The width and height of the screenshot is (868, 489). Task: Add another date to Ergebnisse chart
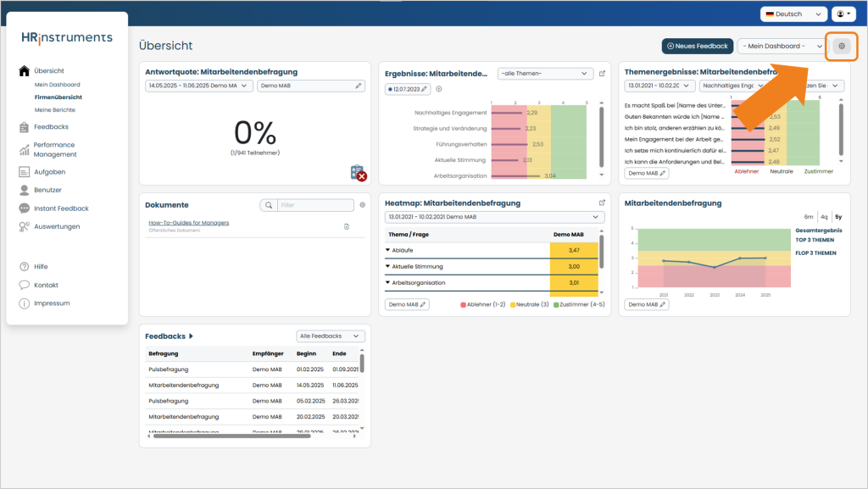439,89
